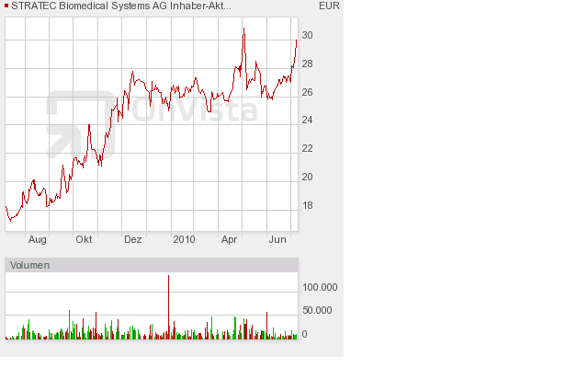
Task: Click the 100.000 volume axis label
Action: click(320, 287)
